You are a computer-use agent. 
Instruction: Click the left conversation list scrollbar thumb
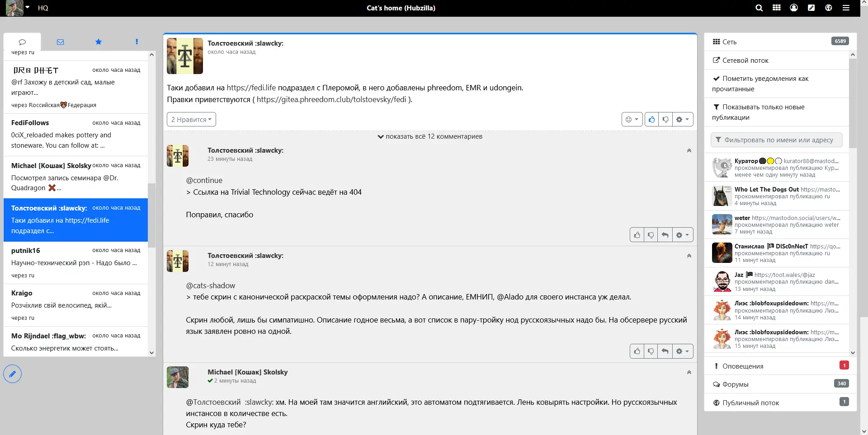click(151, 215)
